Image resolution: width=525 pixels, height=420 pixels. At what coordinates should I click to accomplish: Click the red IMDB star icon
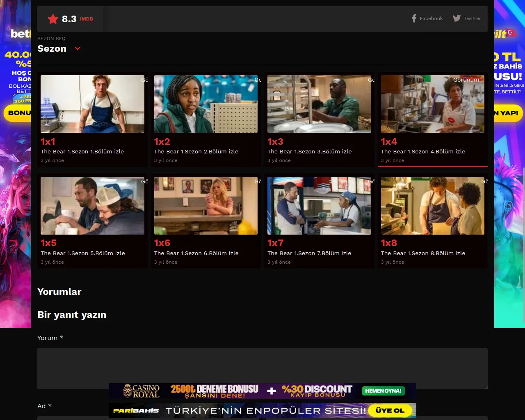[x=53, y=19]
